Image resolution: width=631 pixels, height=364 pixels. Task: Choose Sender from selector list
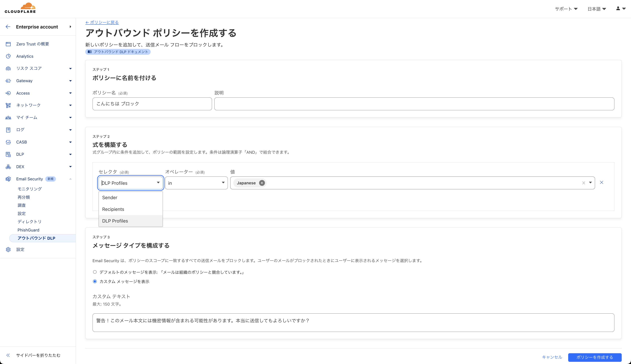(110, 198)
